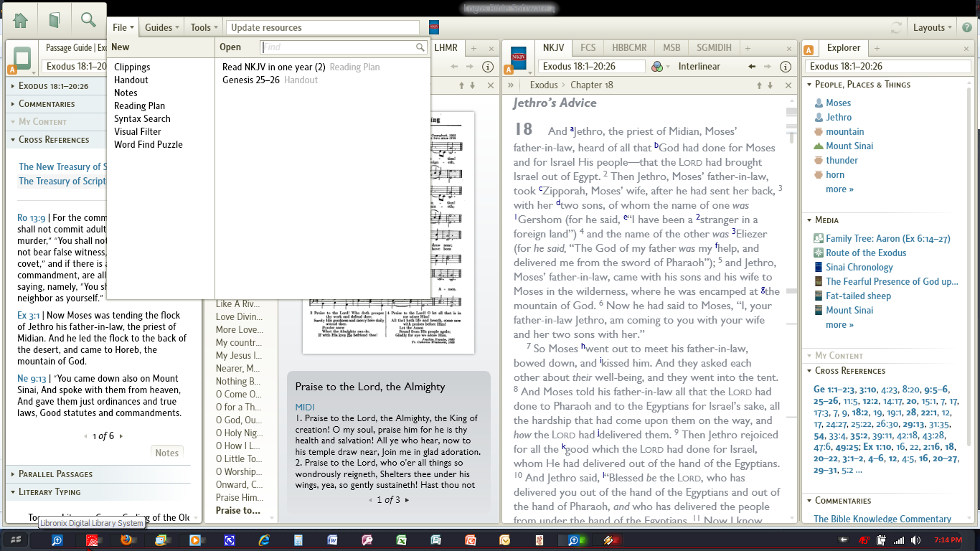Click NKJV panel forward arrow
This screenshot has height=551, width=980.
pyautogui.click(x=768, y=67)
